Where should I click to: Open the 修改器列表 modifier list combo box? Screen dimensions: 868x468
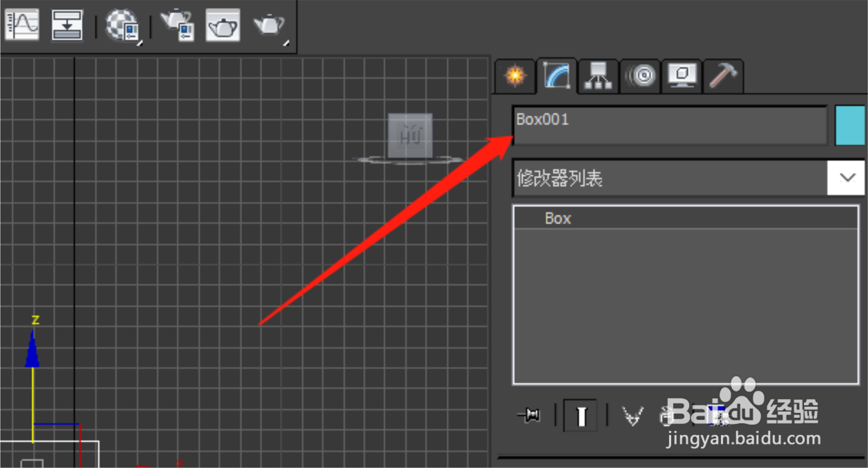[x=669, y=178]
